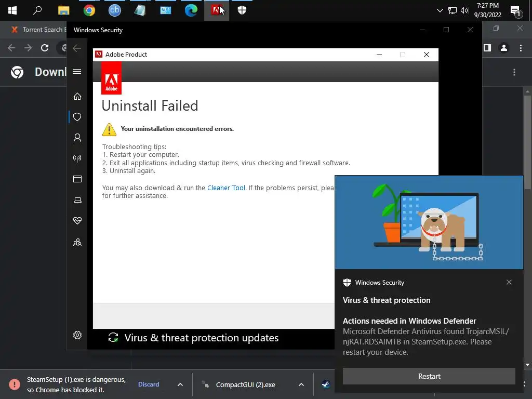This screenshot has height=399, width=532.
Task: Open CompactGUI (2).exe download item
Action: coord(246,385)
